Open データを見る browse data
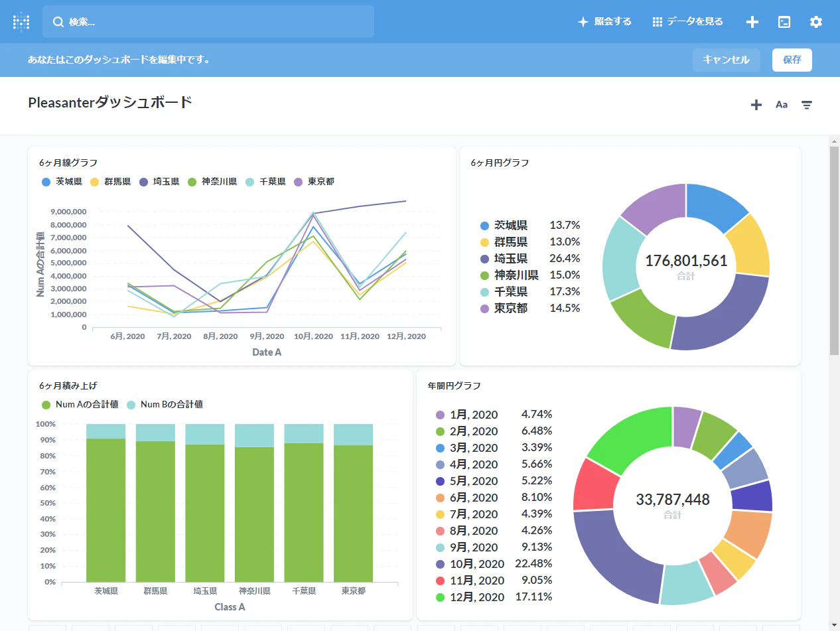 [x=687, y=22]
